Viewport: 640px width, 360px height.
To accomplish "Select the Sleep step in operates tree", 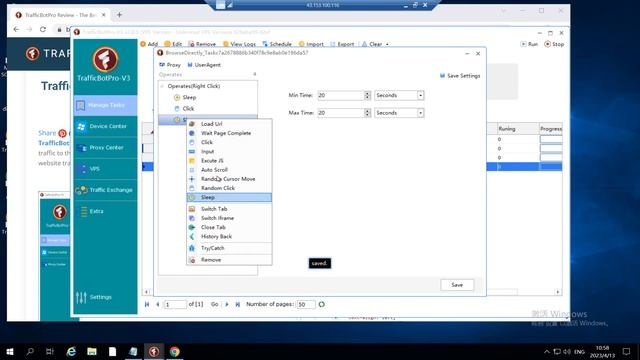I will (189, 97).
